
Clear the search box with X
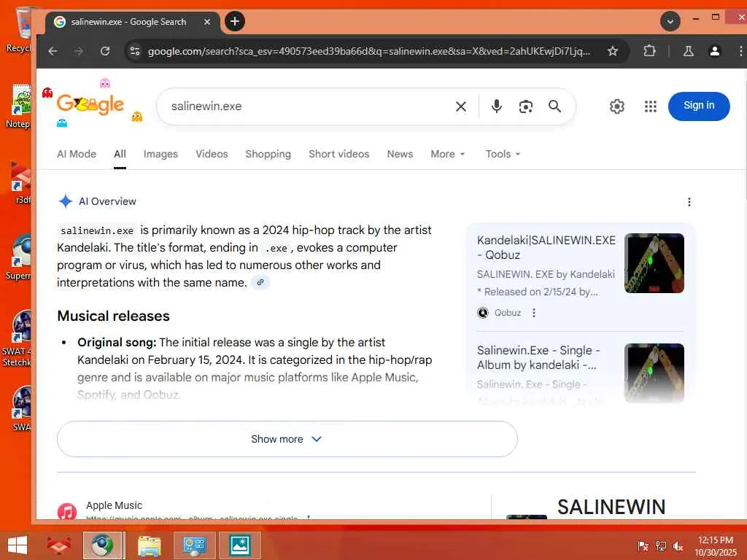click(461, 106)
